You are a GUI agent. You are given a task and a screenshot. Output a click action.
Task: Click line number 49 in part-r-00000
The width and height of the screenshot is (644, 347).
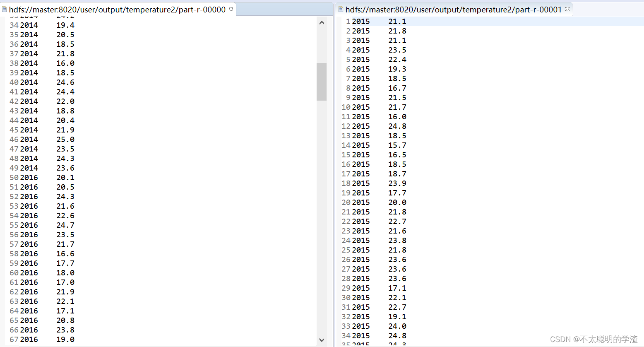click(14, 168)
